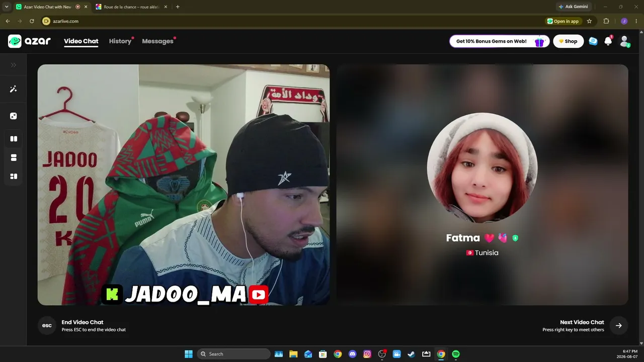Click the Next Video Chat label
644x362 pixels.
tap(582, 322)
